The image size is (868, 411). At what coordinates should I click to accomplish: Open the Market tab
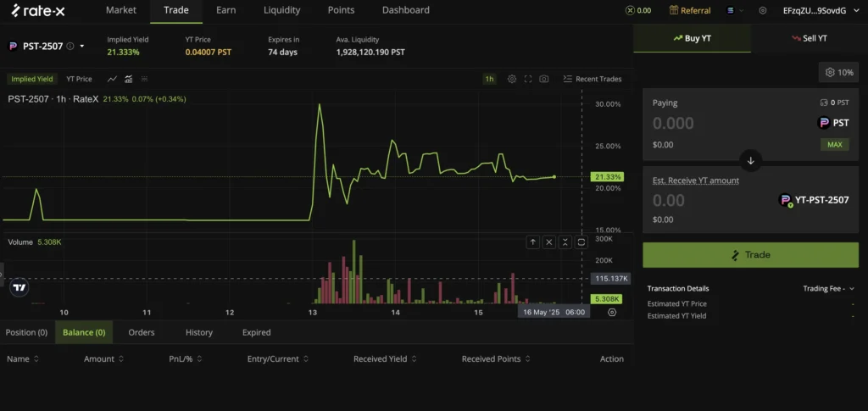[x=120, y=10]
